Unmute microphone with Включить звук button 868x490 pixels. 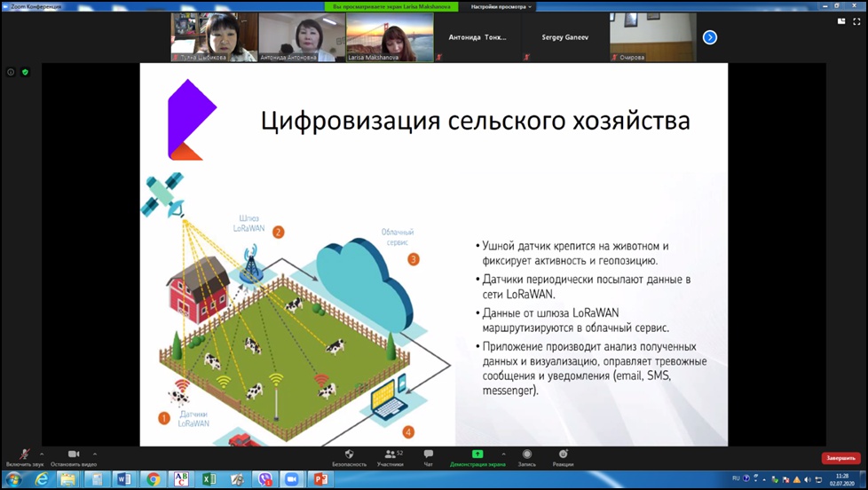point(25,454)
